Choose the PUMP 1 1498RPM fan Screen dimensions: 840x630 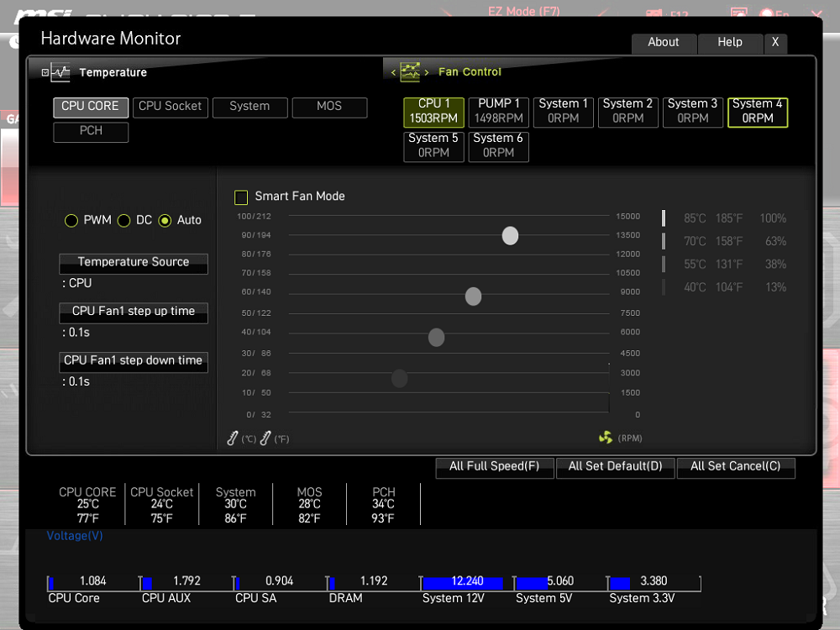(499, 112)
